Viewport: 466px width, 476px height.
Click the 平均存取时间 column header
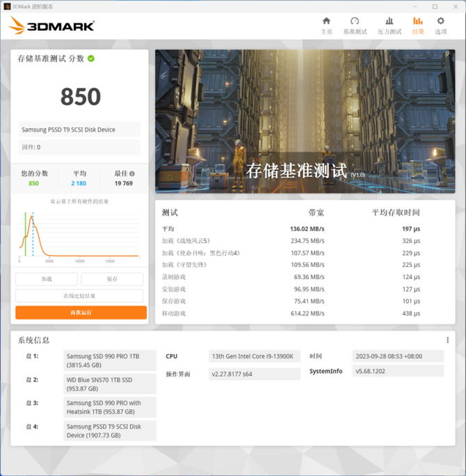pos(396,212)
